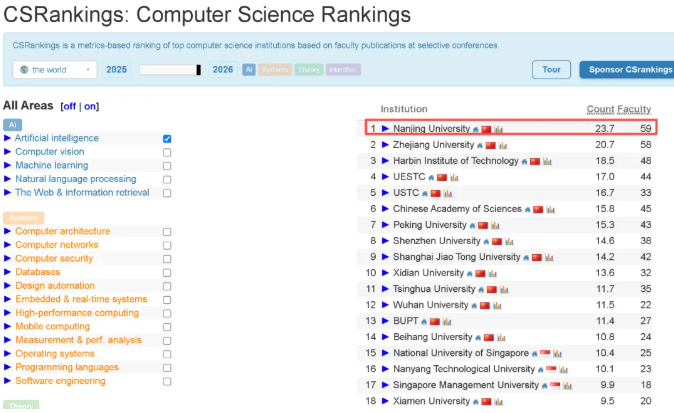The width and height of the screenshot is (674, 413).
Task: Check the Databases area checkbox
Action: tap(167, 272)
